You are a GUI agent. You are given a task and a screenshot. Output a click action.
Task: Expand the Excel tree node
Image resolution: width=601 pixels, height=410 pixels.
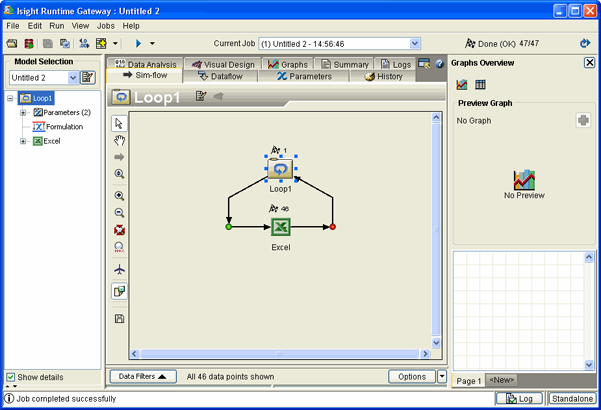(23, 141)
